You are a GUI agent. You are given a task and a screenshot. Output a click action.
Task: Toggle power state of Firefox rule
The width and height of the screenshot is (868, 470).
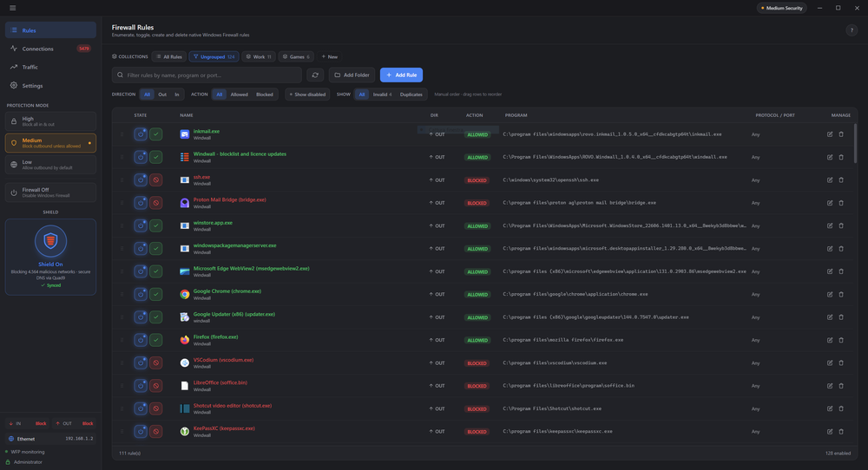[x=141, y=340]
